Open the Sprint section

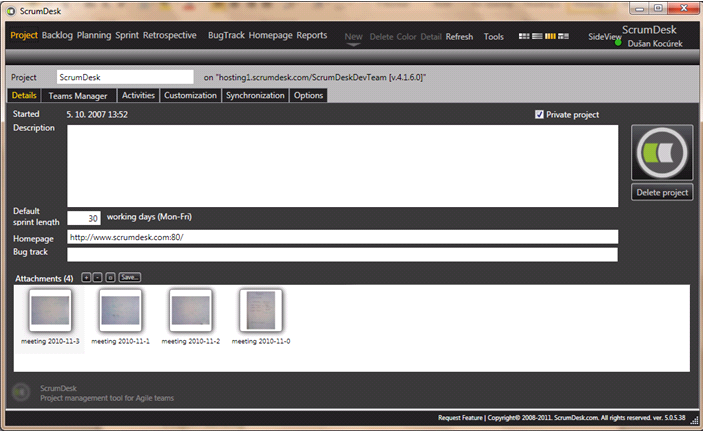[x=127, y=35]
